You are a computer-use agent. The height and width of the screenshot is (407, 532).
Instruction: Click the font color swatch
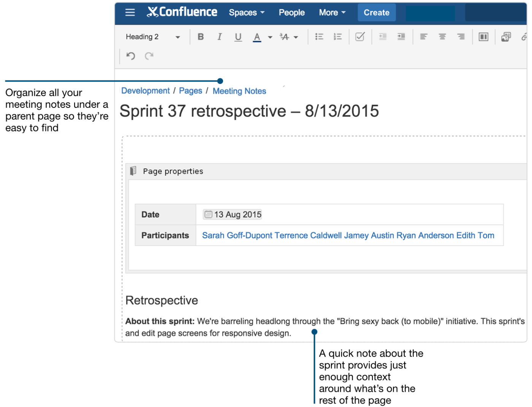[x=258, y=36]
